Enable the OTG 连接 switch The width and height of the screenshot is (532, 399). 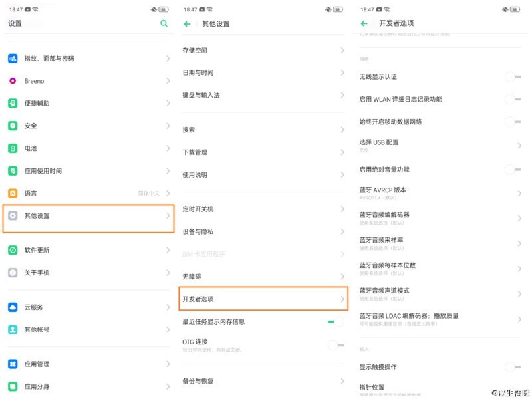(x=336, y=345)
